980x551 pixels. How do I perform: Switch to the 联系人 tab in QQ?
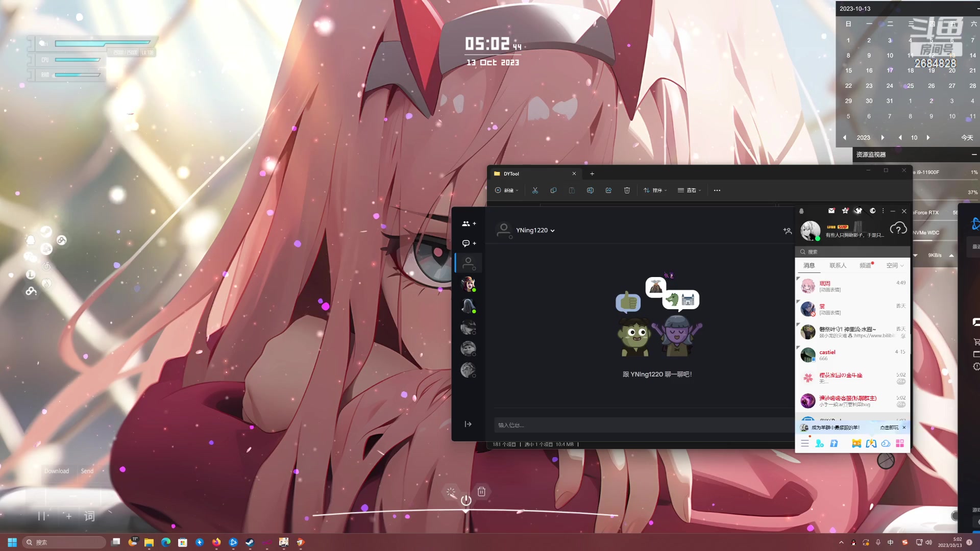(x=838, y=265)
